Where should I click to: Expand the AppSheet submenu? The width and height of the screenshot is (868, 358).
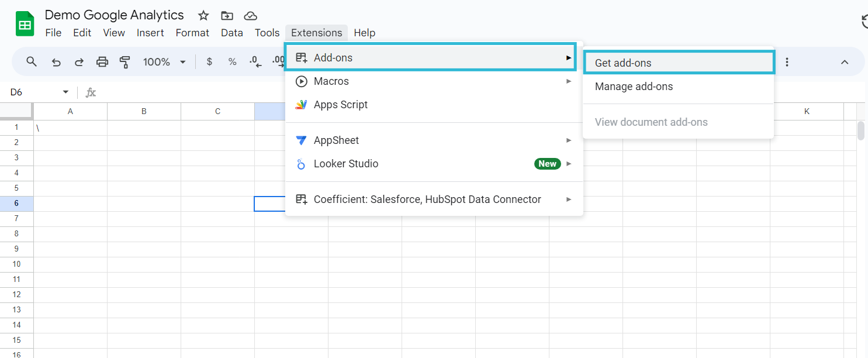click(434, 140)
